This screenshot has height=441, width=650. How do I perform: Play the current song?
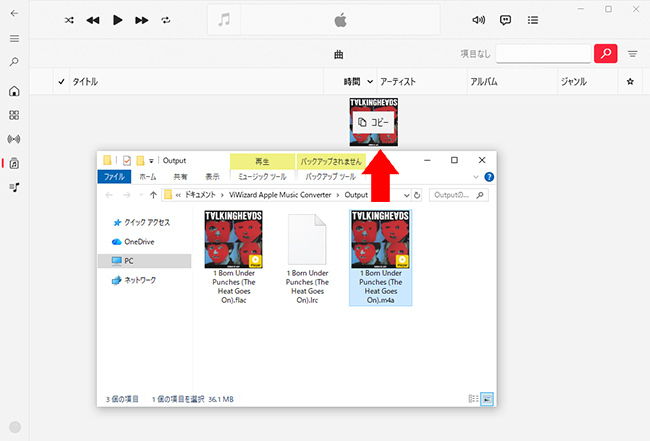[x=117, y=20]
